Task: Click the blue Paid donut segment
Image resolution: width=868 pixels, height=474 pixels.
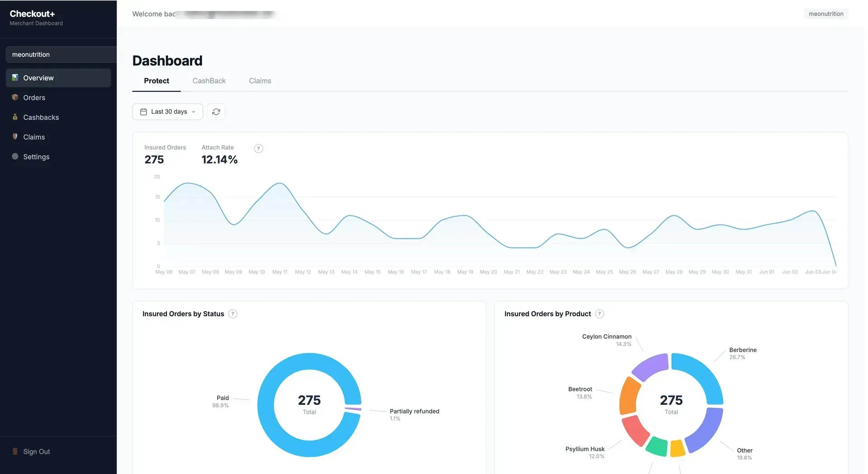Action: click(x=266, y=405)
